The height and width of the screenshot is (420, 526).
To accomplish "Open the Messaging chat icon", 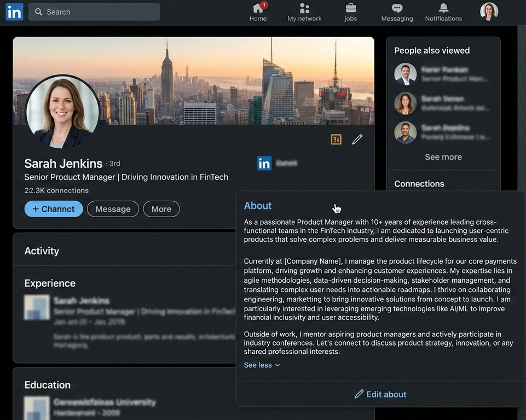I will pyautogui.click(x=397, y=8).
